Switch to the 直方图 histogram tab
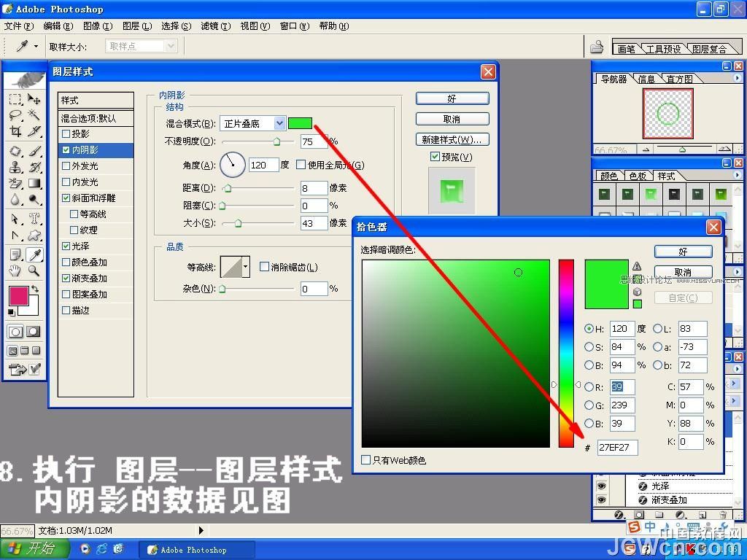Viewport: 747px width, 560px height. pos(679,79)
